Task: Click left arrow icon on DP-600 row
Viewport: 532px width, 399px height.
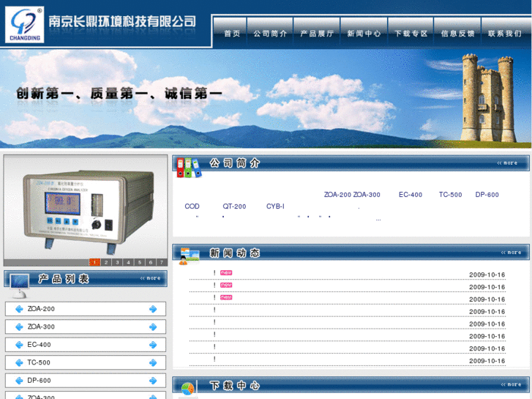Action: 19,381
